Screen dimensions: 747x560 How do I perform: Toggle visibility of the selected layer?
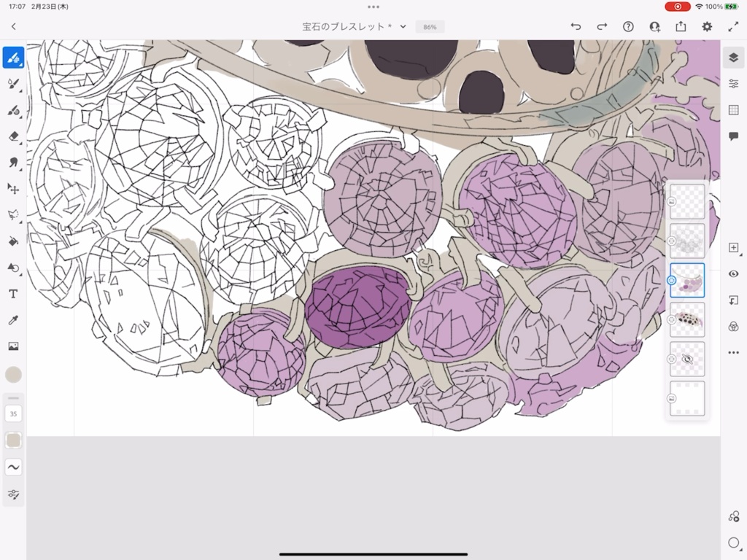[x=734, y=274]
